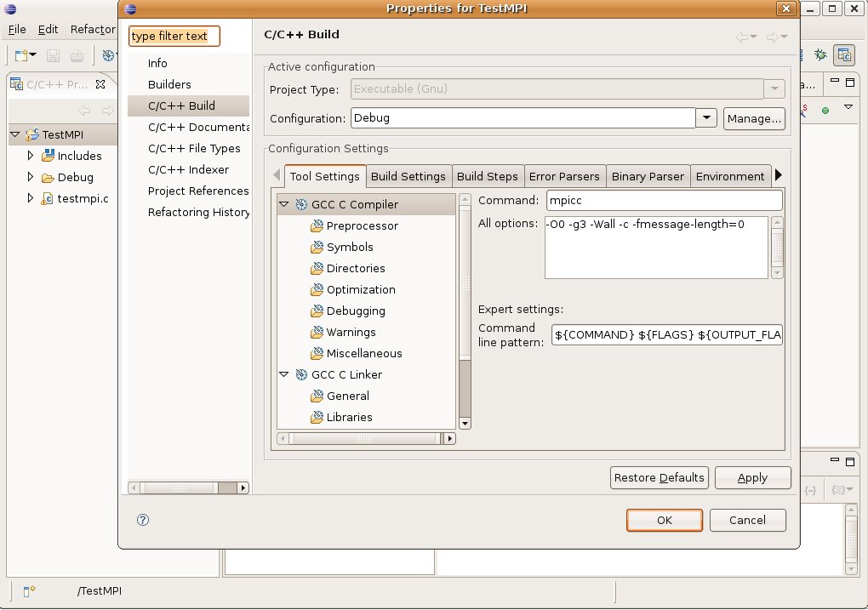Image resolution: width=868 pixels, height=610 pixels.
Task: Open Directories compiler settings
Action: click(x=356, y=269)
